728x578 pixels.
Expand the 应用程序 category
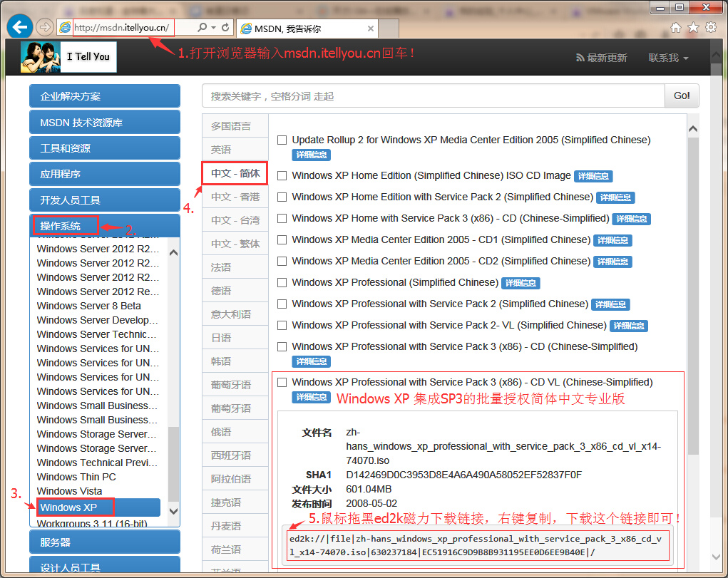tap(105, 174)
